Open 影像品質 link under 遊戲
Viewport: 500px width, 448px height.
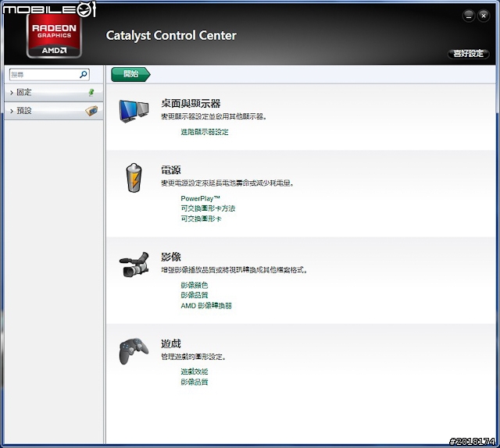[x=195, y=382]
